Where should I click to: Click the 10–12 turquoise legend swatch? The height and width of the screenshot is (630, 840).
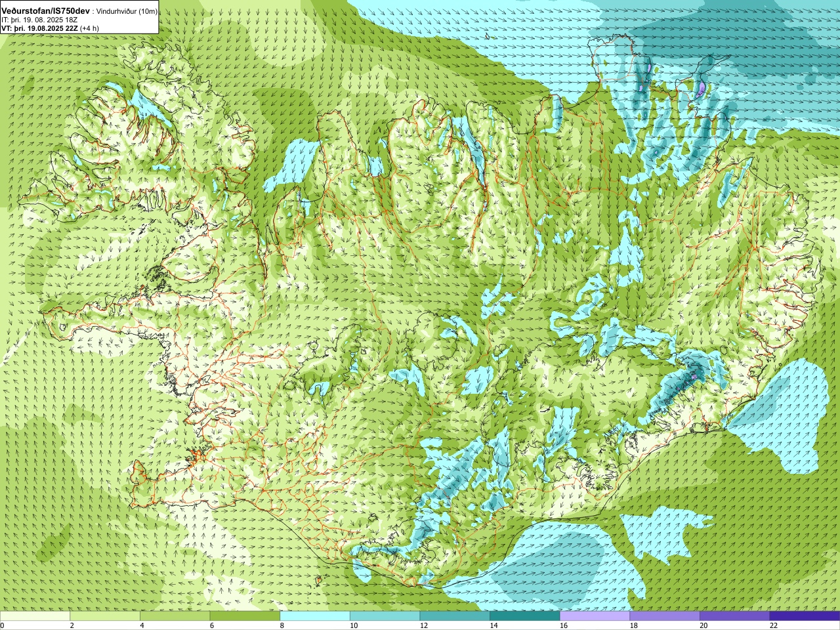coord(385,616)
